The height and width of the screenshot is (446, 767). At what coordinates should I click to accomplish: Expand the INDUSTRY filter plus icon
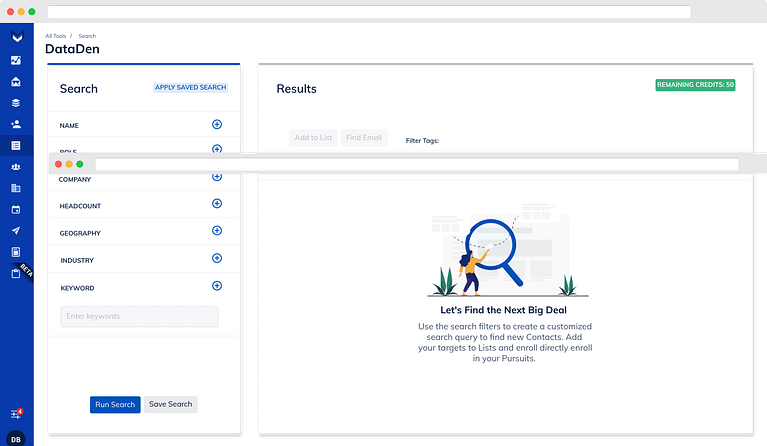coord(217,258)
